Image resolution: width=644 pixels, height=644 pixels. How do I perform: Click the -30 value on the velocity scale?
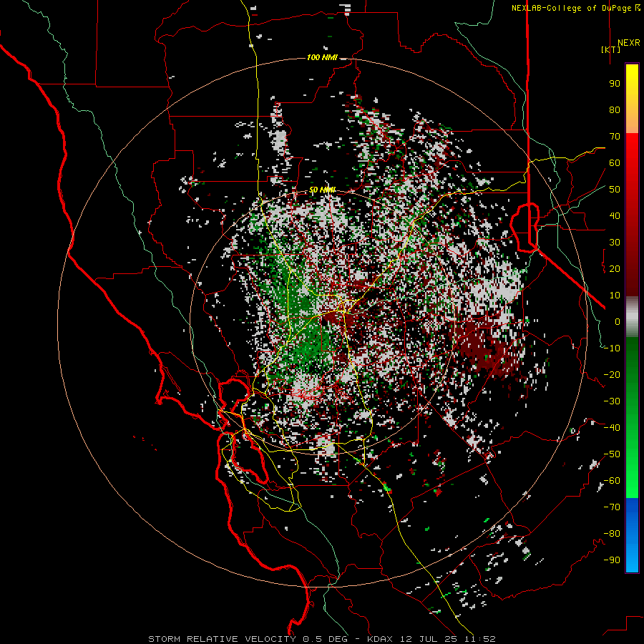click(613, 401)
